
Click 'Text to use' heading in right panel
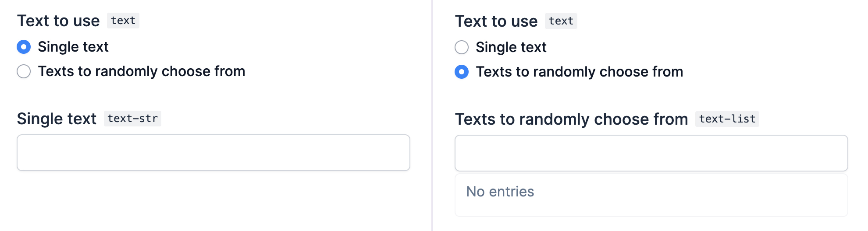click(496, 21)
